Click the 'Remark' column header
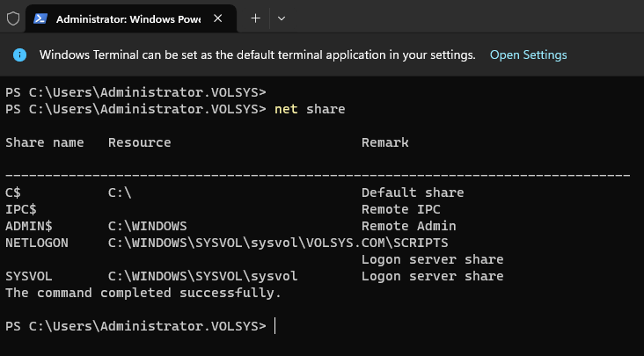 pyautogui.click(x=384, y=142)
